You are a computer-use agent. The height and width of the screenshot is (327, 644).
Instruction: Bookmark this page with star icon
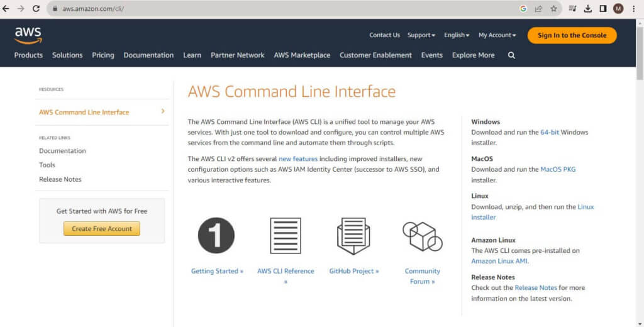[x=553, y=9]
